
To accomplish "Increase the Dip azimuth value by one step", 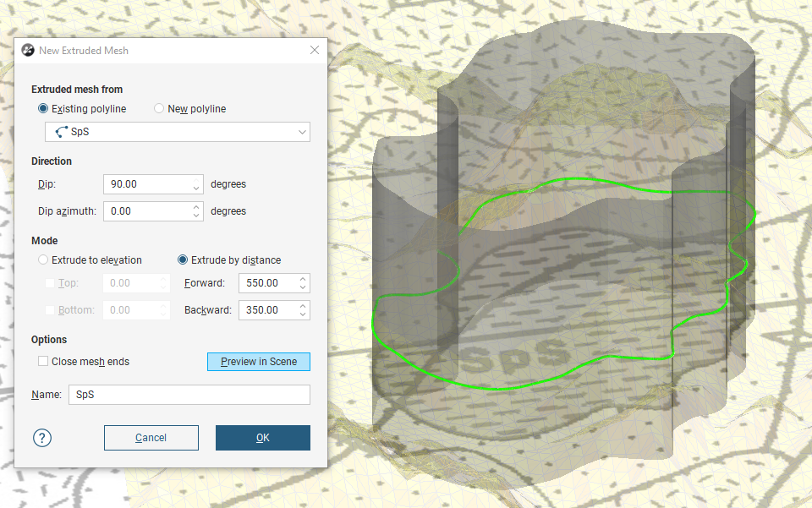I will pos(196,206).
